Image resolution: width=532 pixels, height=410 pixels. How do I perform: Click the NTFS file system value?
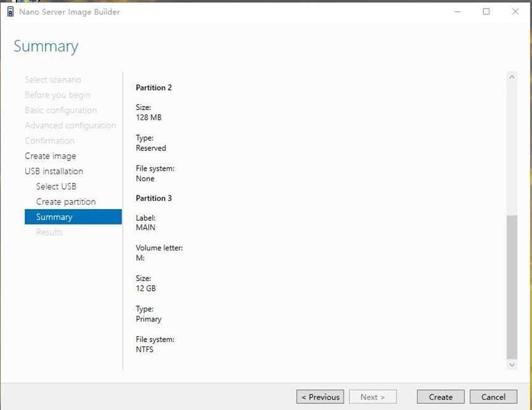[144, 349]
